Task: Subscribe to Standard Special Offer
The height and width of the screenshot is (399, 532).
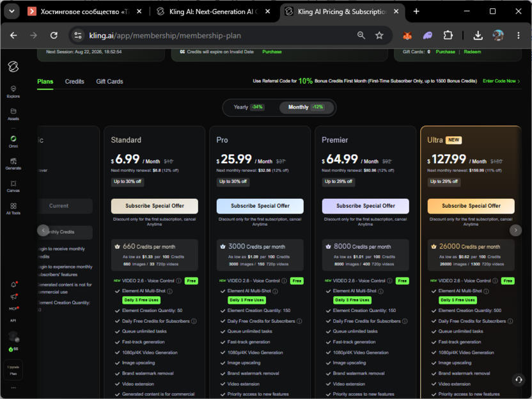Action: pos(154,206)
